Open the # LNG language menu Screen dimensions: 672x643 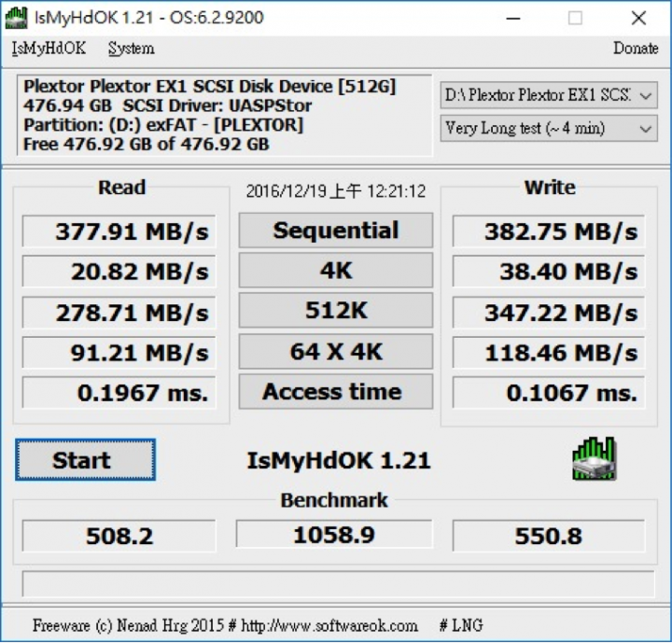[x=461, y=625]
